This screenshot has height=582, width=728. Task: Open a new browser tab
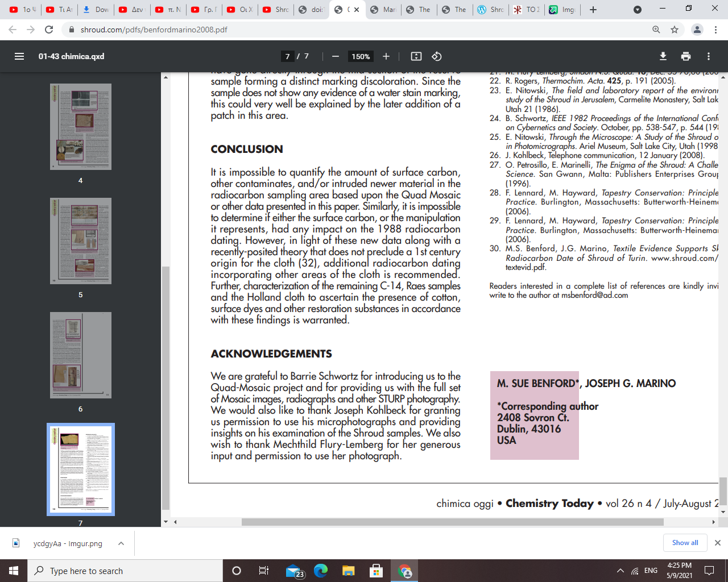[x=593, y=10]
